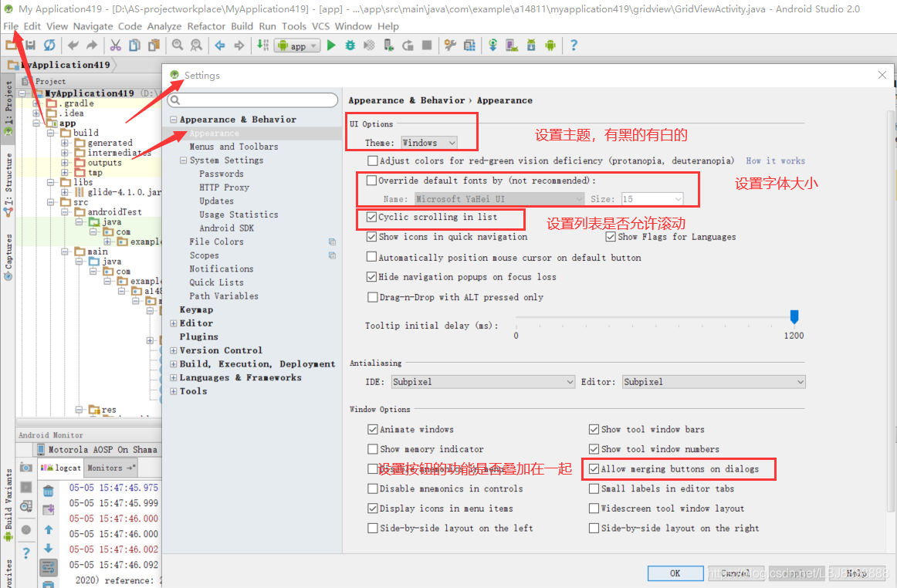The image size is (897, 588).
Task: Toggle Show icons in quick navigation
Action: [371, 236]
